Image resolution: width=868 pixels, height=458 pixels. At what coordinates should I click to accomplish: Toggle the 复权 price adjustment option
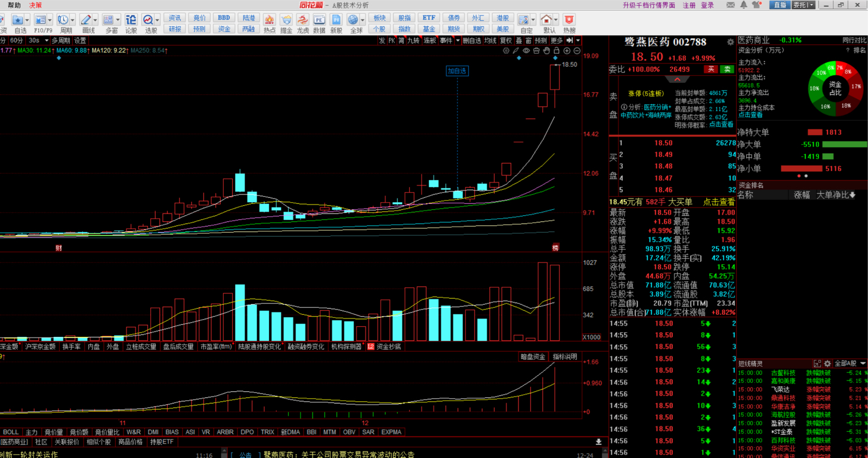(x=506, y=41)
